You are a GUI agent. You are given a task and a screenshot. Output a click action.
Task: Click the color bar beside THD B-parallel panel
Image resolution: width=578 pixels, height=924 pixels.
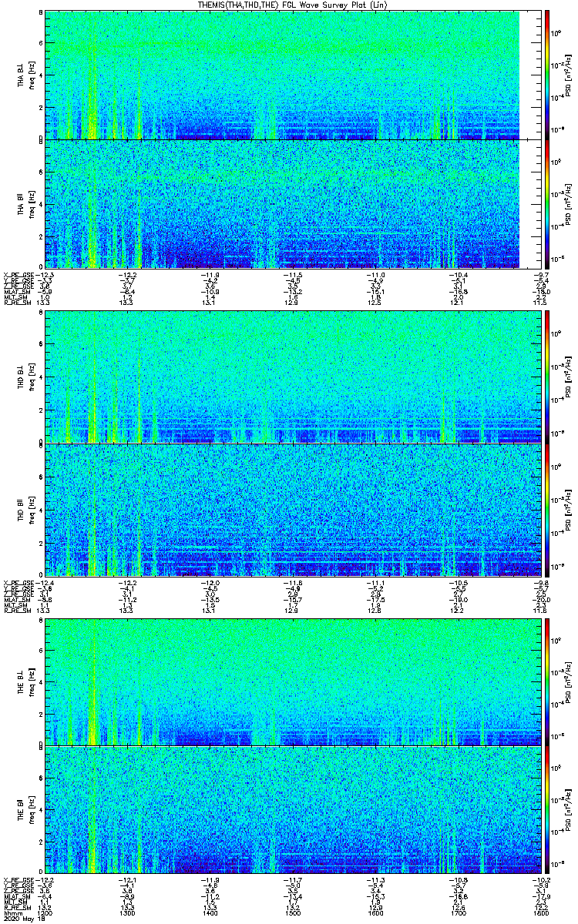(547, 510)
